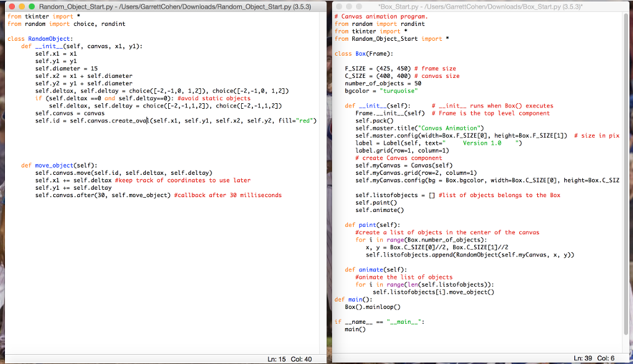Screen dimensions: 633x364
Task: Click the def main() line in Box_Start.py
Action: pyautogui.click(x=352, y=299)
